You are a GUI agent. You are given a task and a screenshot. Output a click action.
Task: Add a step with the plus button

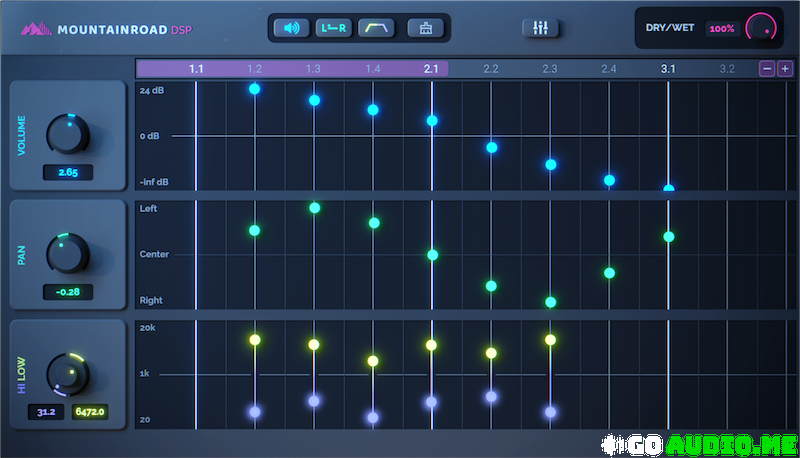(785, 68)
